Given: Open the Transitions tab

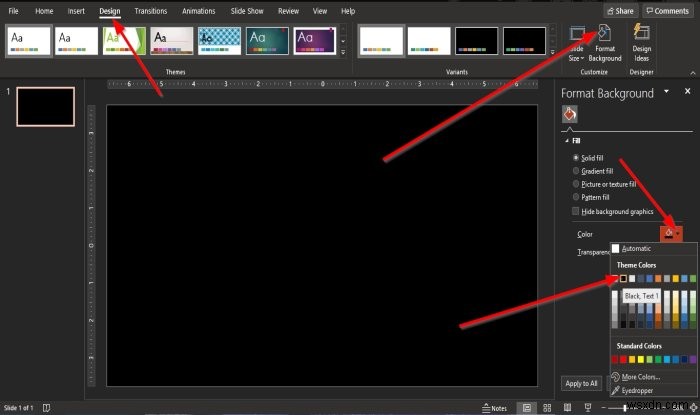Looking at the screenshot, I should click(151, 11).
